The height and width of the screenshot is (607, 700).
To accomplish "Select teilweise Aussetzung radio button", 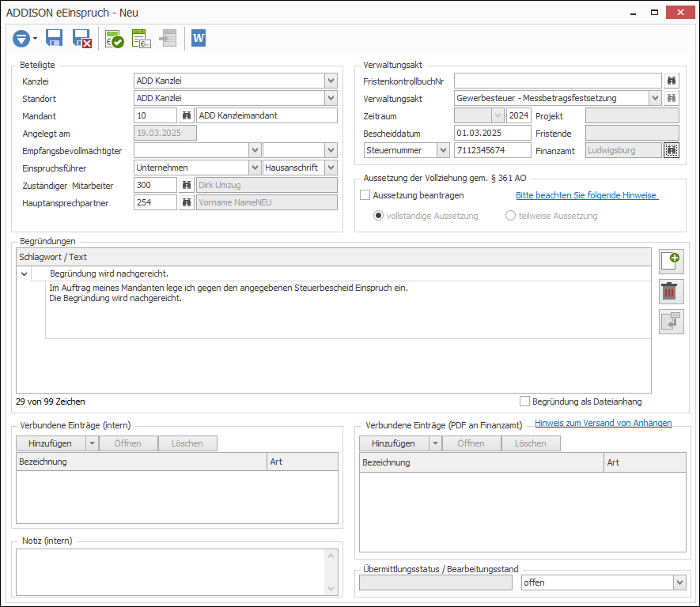I will (x=510, y=216).
